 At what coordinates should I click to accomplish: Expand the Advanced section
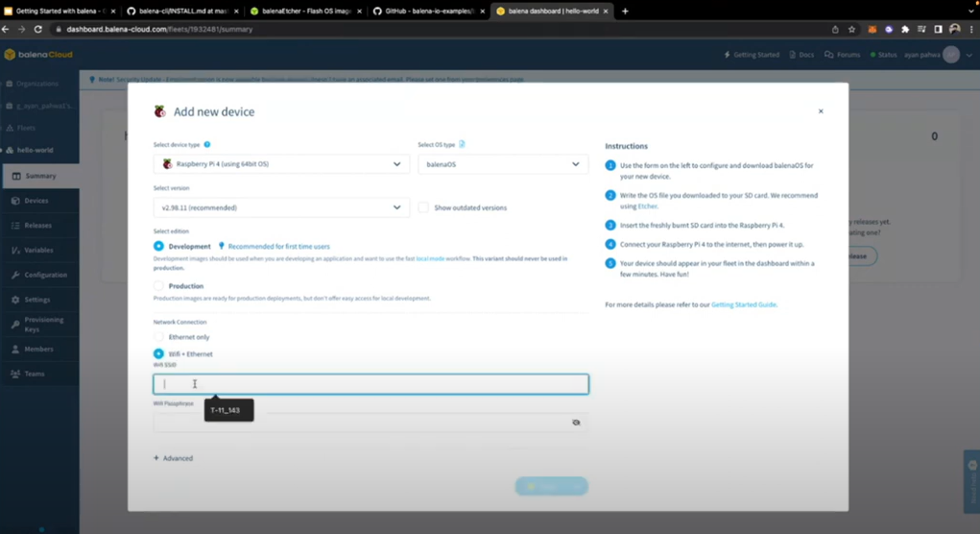tap(173, 458)
